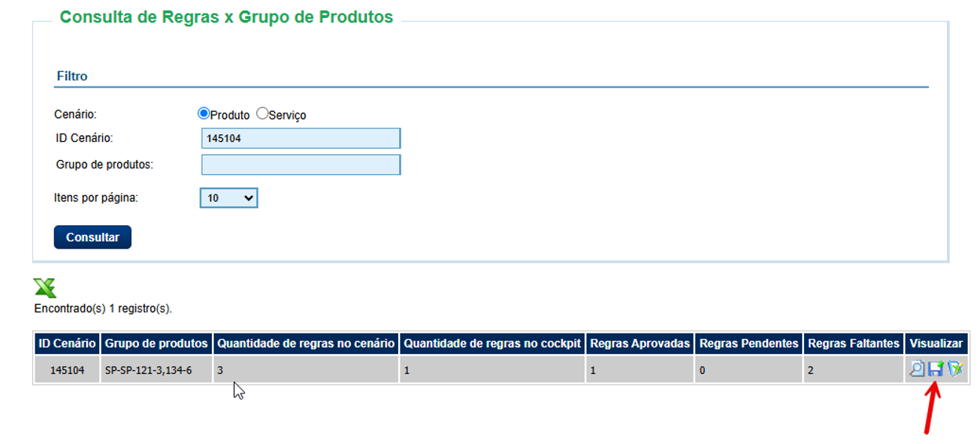Click Quantidade de regras no cenário header
The image size is (980, 444).
(306, 343)
